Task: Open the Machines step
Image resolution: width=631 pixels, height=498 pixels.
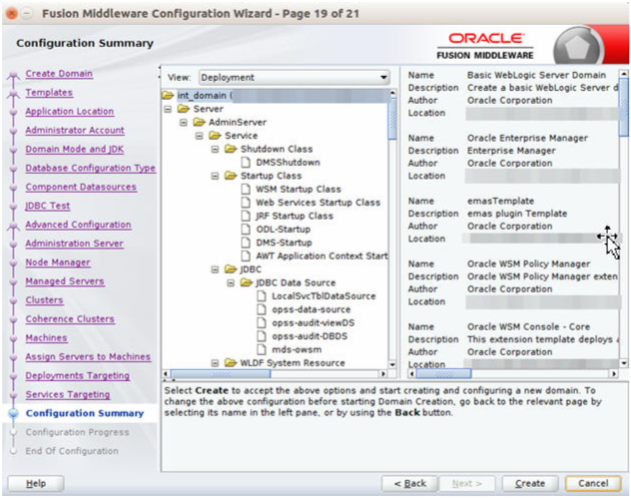Action: pos(46,338)
